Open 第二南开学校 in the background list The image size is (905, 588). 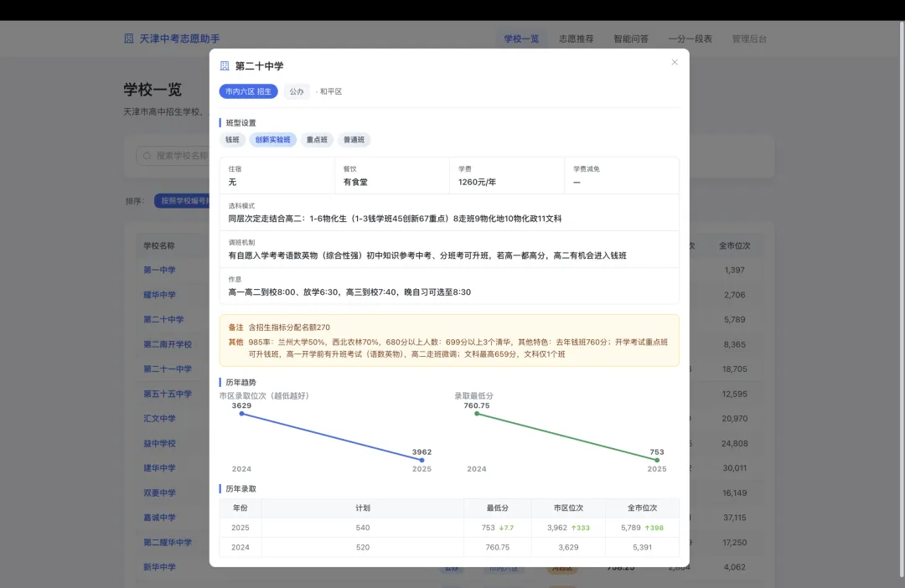point(168,344)
